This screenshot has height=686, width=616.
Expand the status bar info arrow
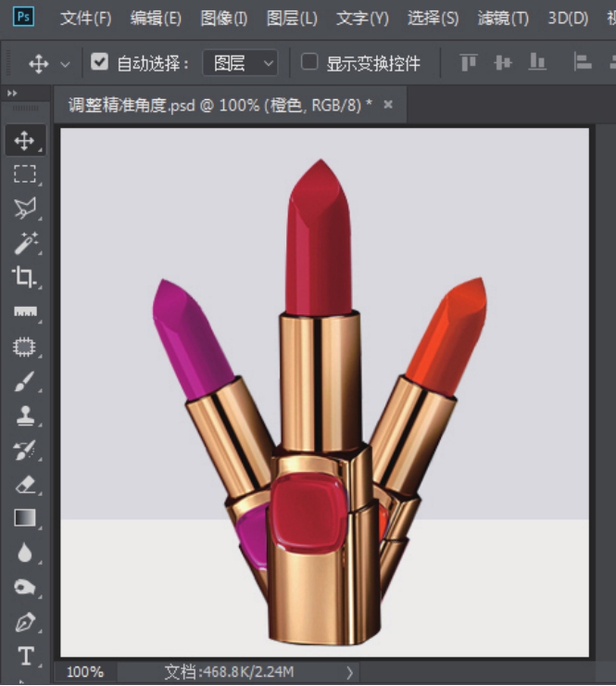click(x=349, y=672)
